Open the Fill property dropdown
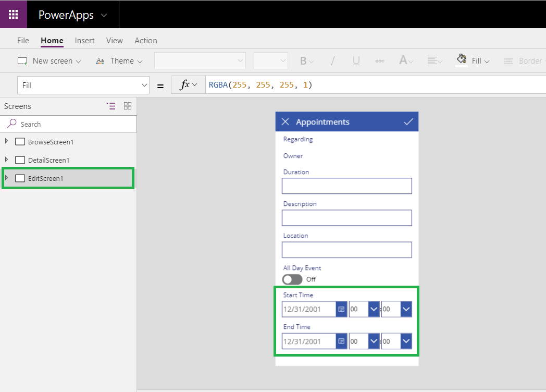The image size is (546, 392). [x=145, y=84]
